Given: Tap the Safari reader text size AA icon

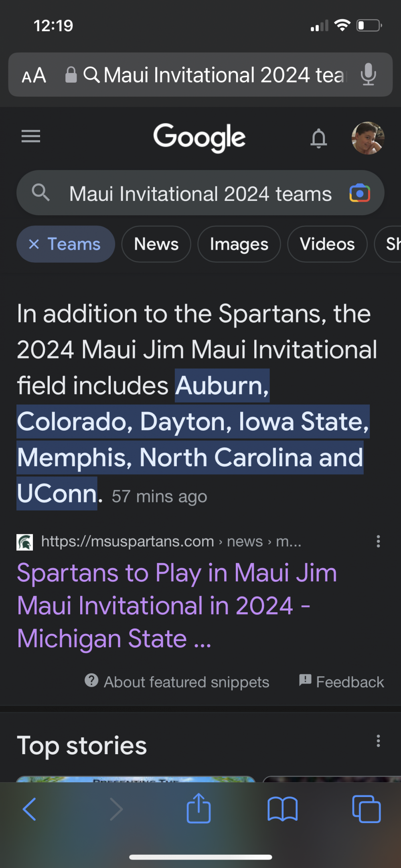Looking at the screenshot, I should 34,75.
